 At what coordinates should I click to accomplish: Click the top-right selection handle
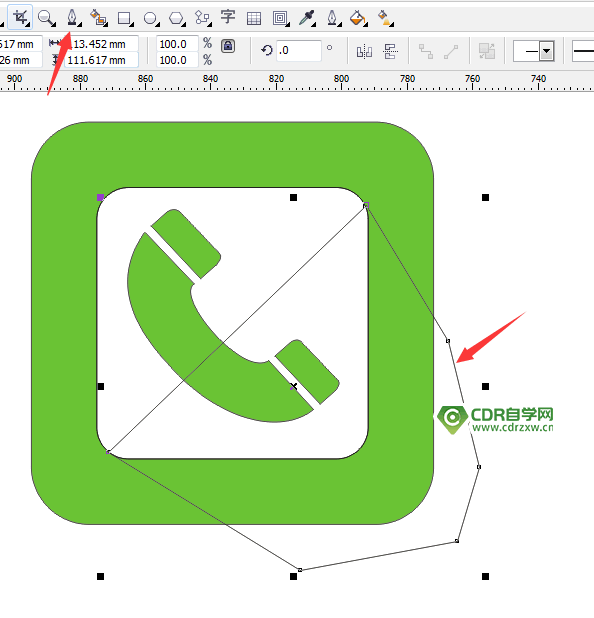click(x=485, y=197)
